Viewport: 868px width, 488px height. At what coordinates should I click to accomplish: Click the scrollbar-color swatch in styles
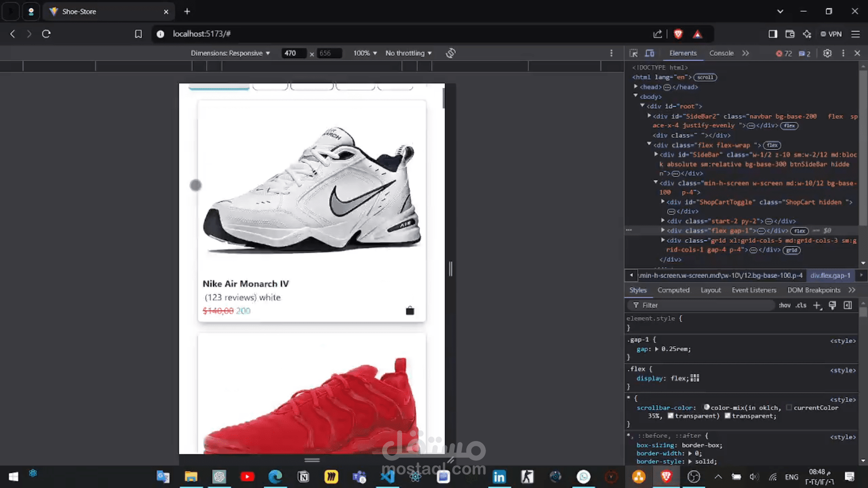click(707, 407)
